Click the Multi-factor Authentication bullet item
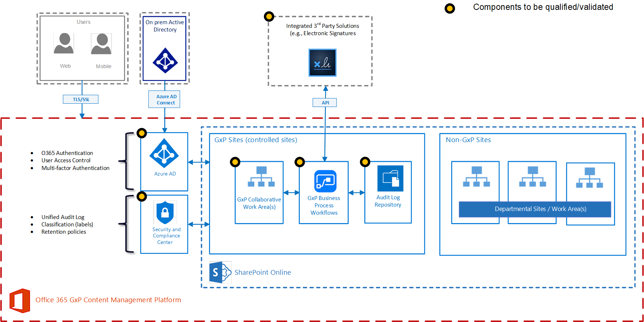This screenshot has width=644, height=322. point(76,168)
